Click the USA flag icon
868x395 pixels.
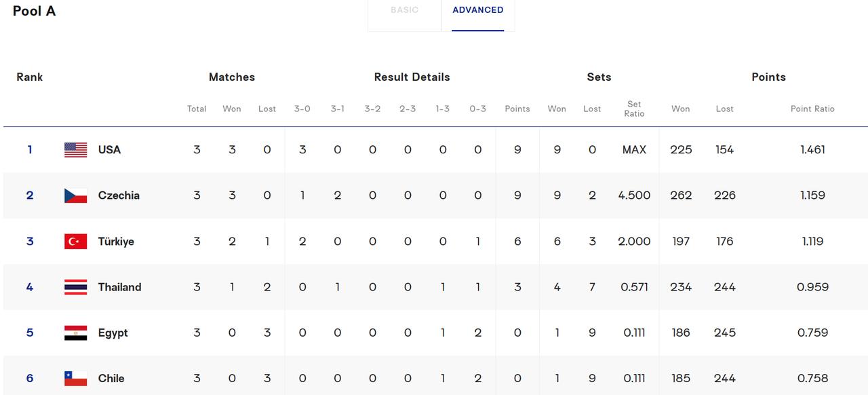tap(75, 149)
